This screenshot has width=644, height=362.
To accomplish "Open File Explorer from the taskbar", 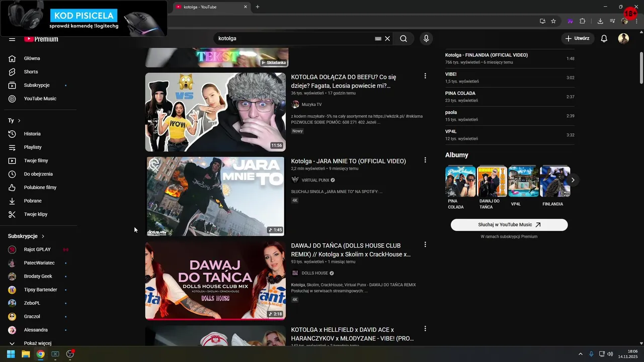I will point(26,354).
